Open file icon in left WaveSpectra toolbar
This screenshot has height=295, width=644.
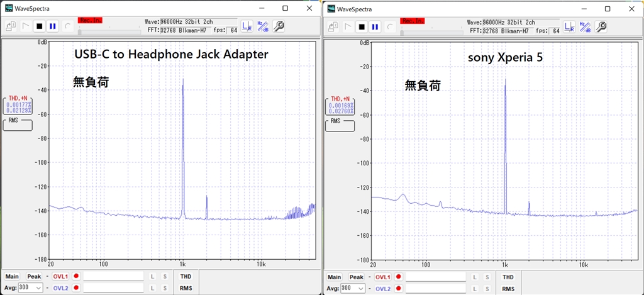tap(11, 26)
